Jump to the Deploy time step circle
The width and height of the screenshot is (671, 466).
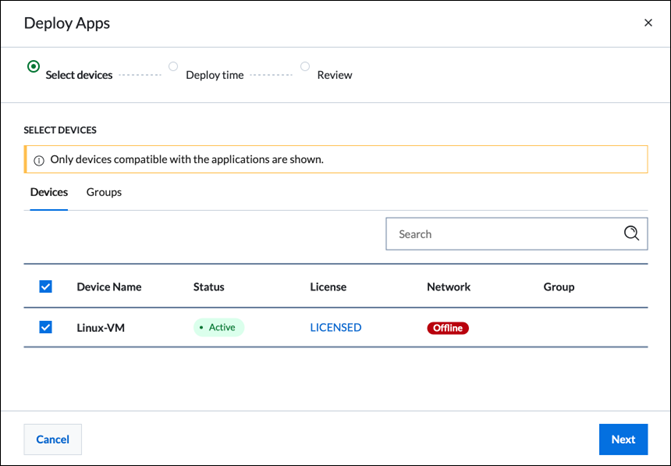pyautogui.click(x=173, y=67)
